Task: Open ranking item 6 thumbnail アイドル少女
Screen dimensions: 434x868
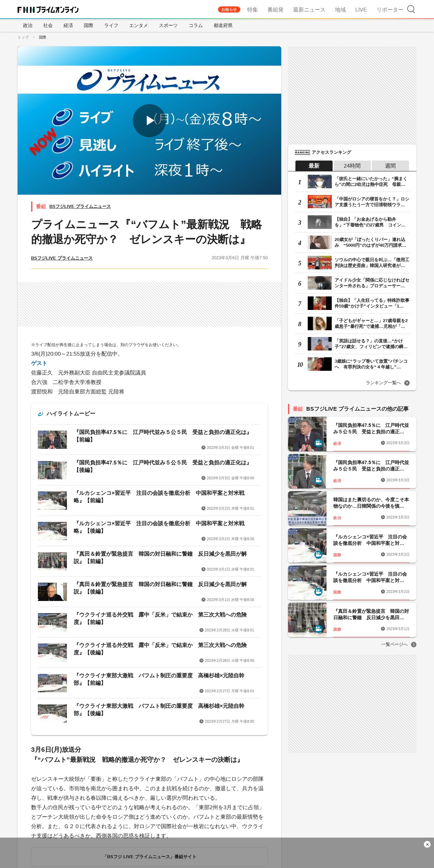Action: pyautogui.click(x=319, y=283)
